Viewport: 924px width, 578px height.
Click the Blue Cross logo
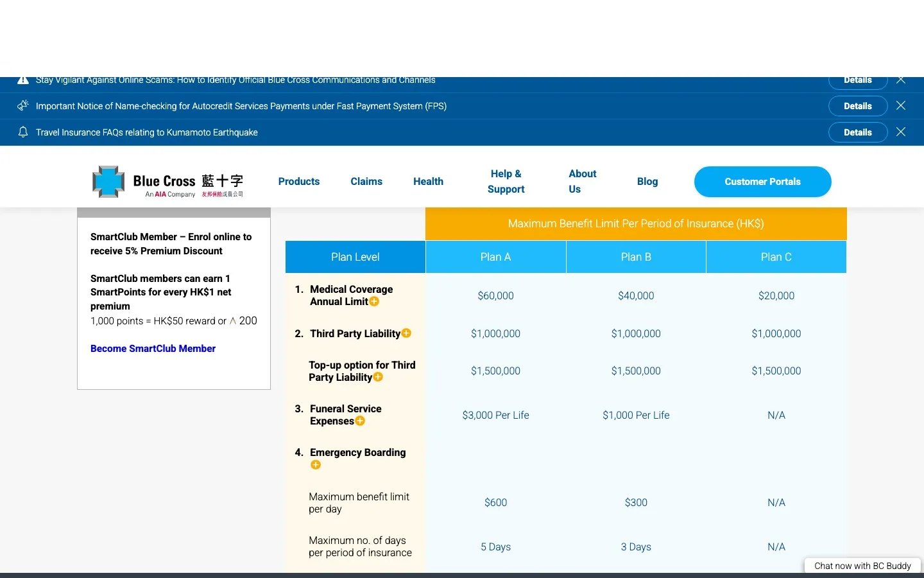click(x=168, y=182)
